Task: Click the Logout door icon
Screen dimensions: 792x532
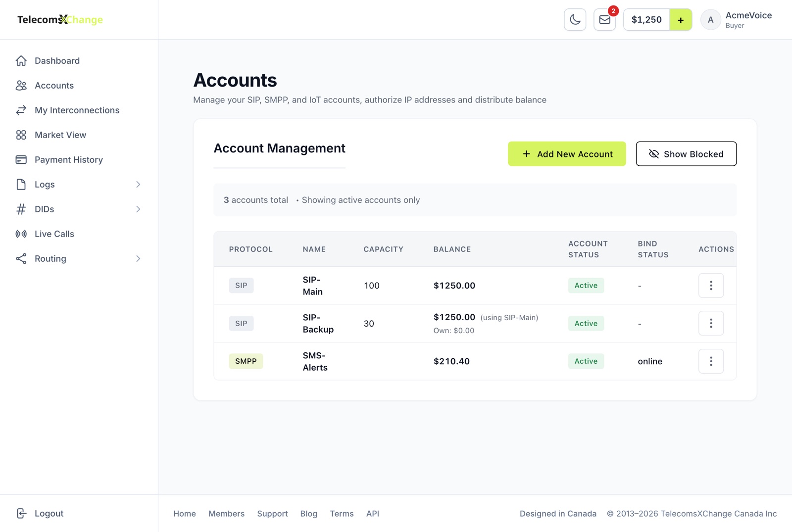Action: pos(21,513)
